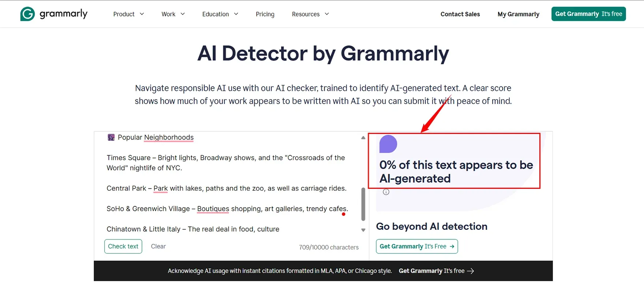Click the text box scrollbar thumb
Image resolution: width=644 pixels, height=295 pixels.
pyautogui.click(x=363, y=204)
